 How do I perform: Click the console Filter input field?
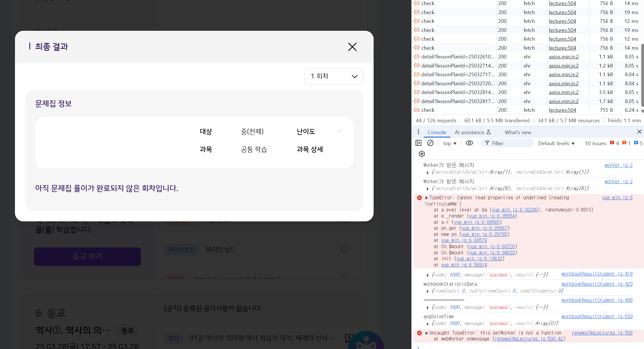tap(507, 143)
